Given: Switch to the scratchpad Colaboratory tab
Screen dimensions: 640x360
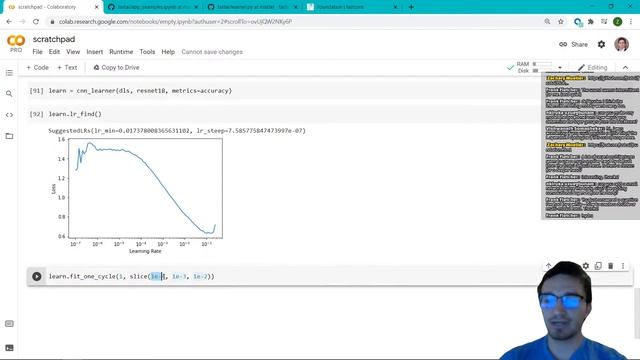Looking at the screenshot, I should click(51, 7).
